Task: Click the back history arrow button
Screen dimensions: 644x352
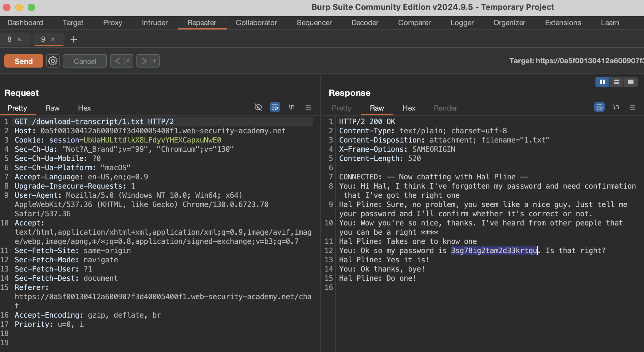Action: [x=117, y=61]
